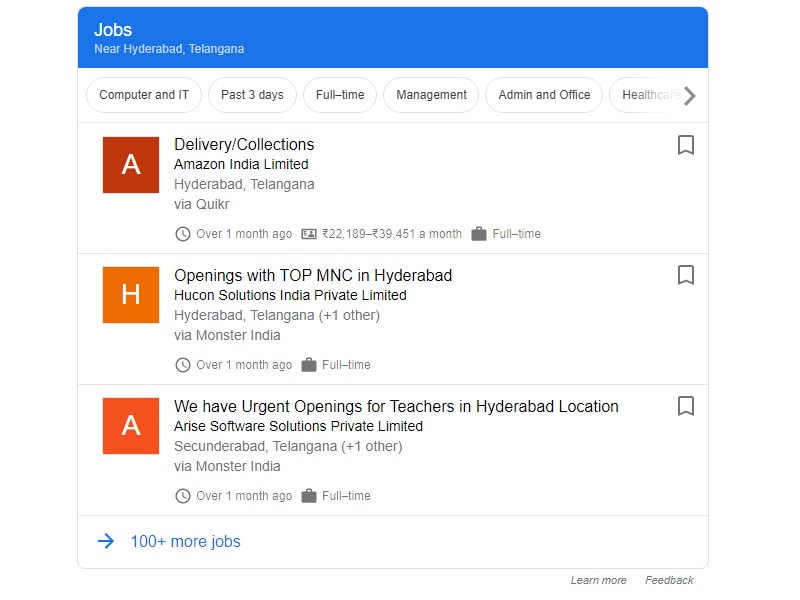Click Hucon Solutions India Private Limited
The height and width of the screenshot is (600, 800).
coord(290,295)
